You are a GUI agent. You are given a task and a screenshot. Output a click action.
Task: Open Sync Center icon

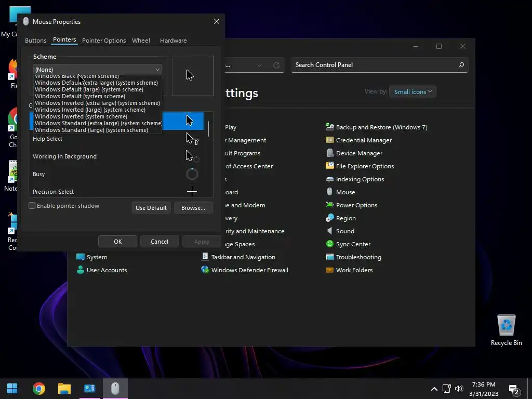click(x=329, y=244)
